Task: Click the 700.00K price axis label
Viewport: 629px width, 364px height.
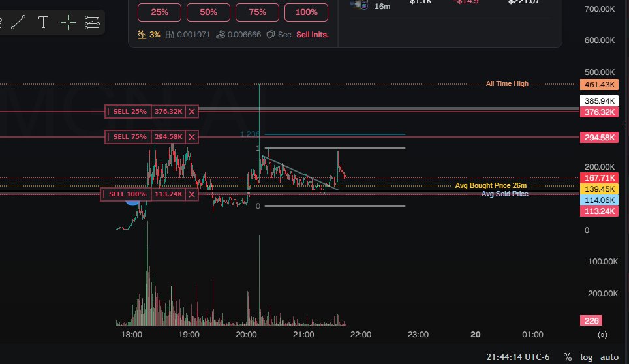Action: 600,9
